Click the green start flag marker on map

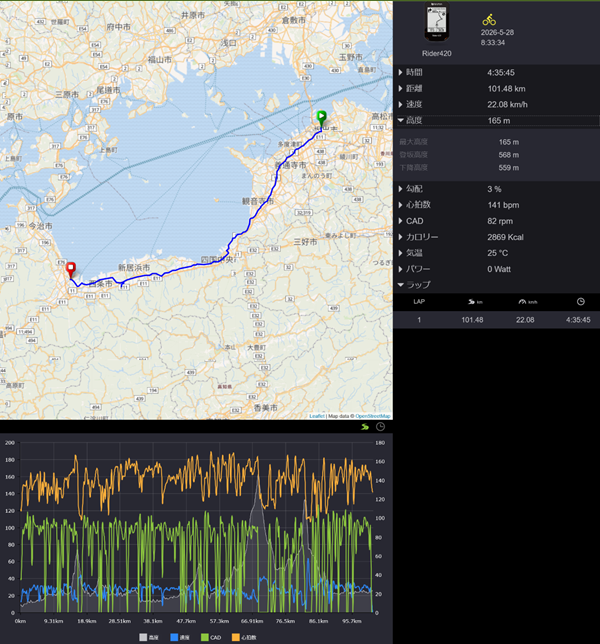pyautogui.click(x=321, y=118)
